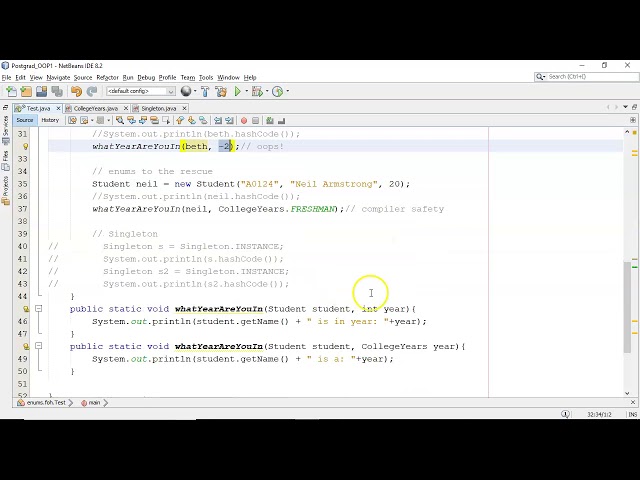This screenshot has width=640, height=480.
Task: Click the enums.foh.Test breadcrumb
Action: click(x=45, y=402)
